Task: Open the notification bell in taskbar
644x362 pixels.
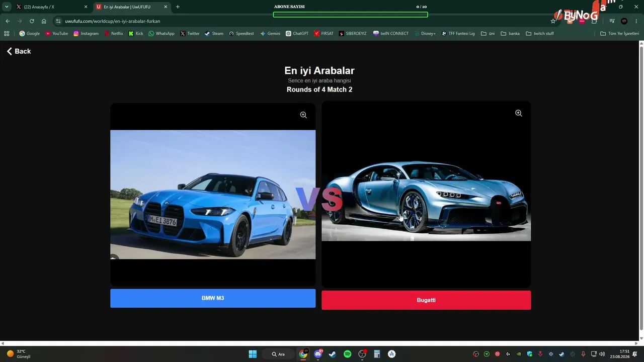Action: [x=635, y=354]
